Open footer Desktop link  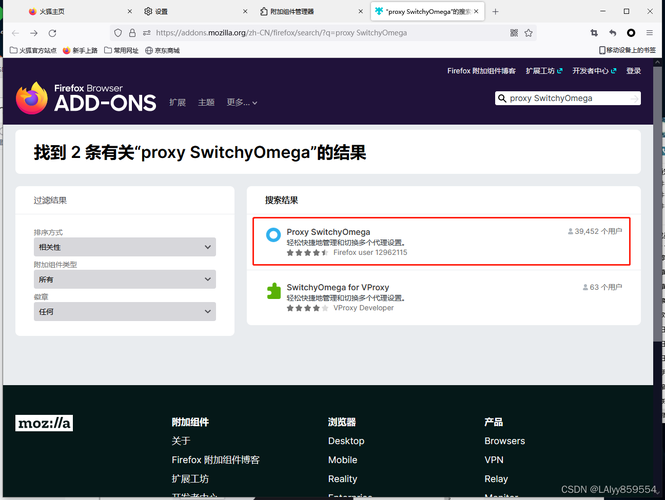pyautogui.click(x=346, y=441)
